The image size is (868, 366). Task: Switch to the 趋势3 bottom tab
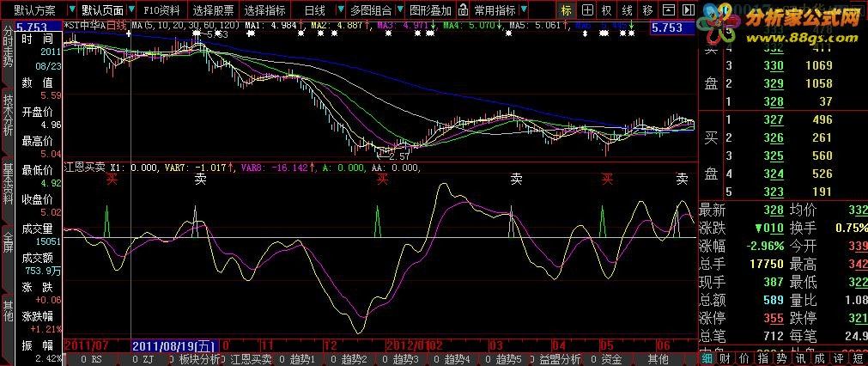click(x=401, y=359)
